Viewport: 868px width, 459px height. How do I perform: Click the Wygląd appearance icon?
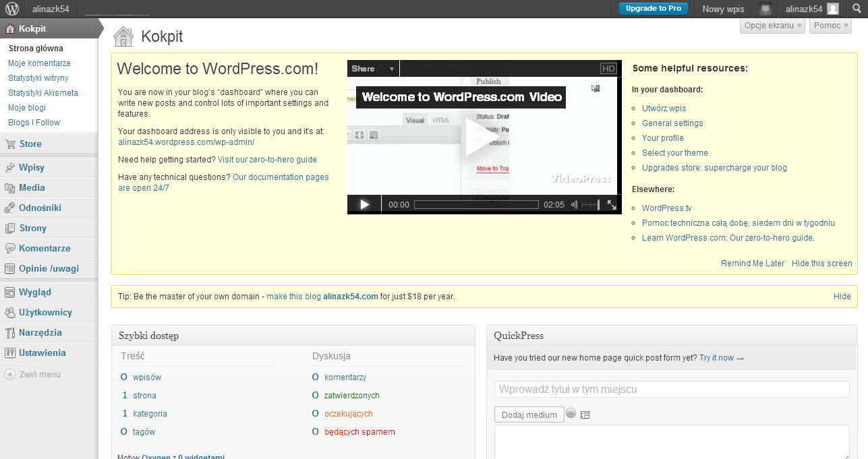pyautogui.click(x=10, y=292)
